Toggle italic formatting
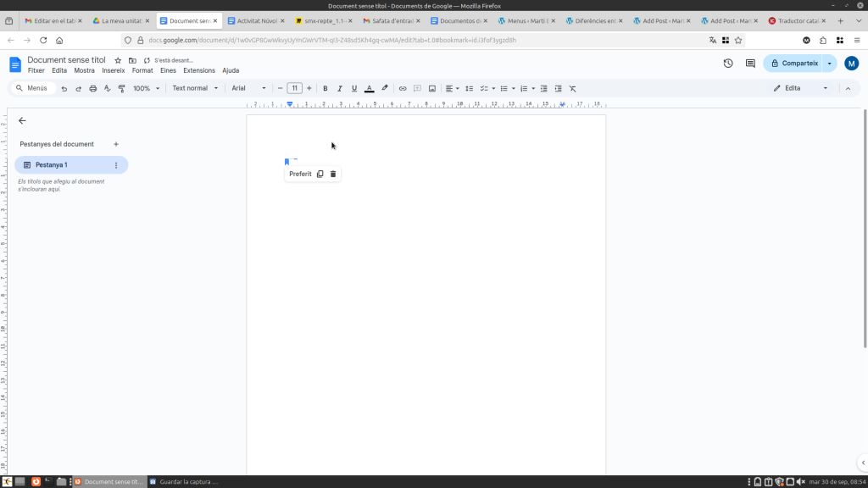The height and width of the screenshot is (488, 868). point(339,88)
